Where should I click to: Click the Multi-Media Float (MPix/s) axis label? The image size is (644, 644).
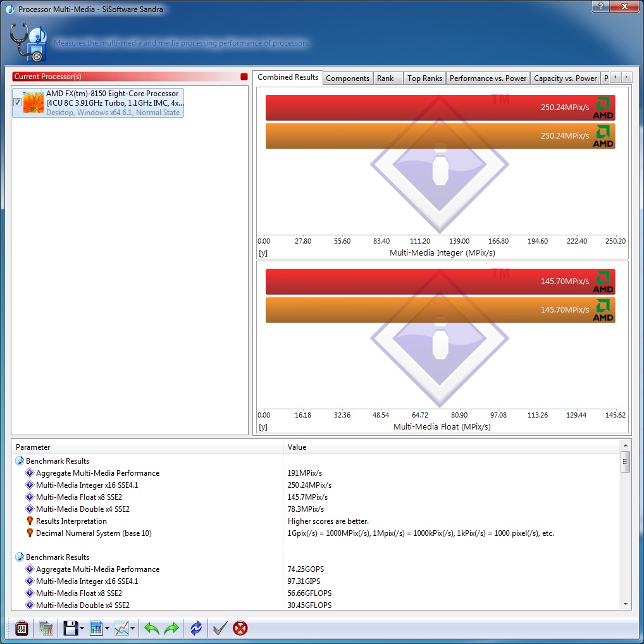442,427
